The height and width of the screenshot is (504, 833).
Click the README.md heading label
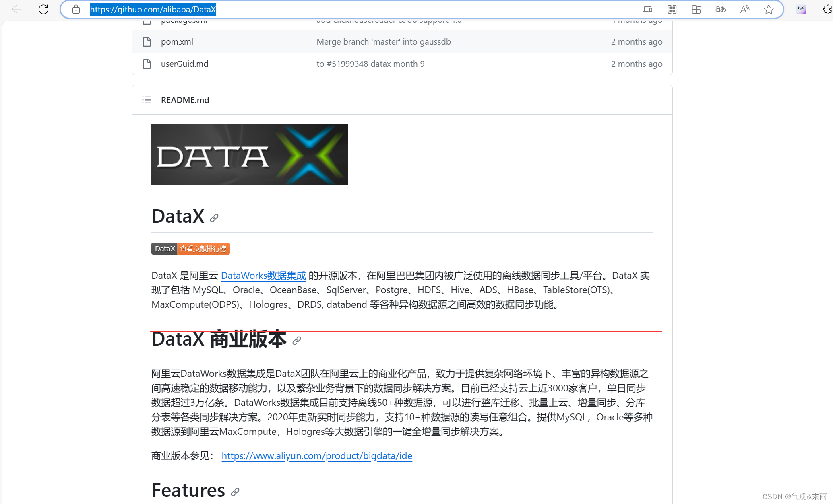tap(185, 100)
